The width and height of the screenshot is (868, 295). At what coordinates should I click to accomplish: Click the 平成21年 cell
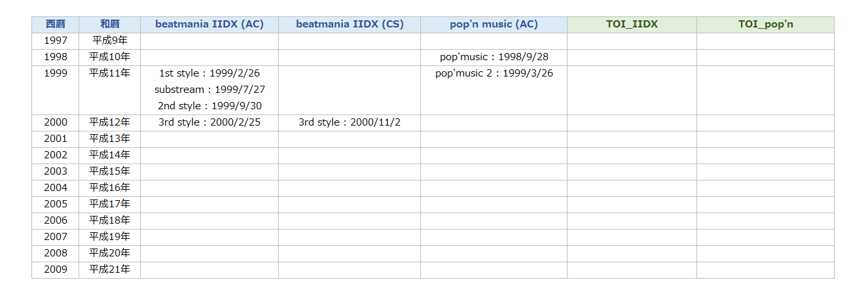click(x=110, y=270)
